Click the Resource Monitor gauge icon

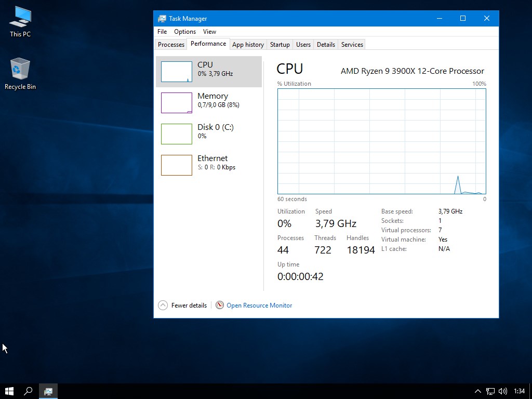pyautogui.click(x=220, y=305)
